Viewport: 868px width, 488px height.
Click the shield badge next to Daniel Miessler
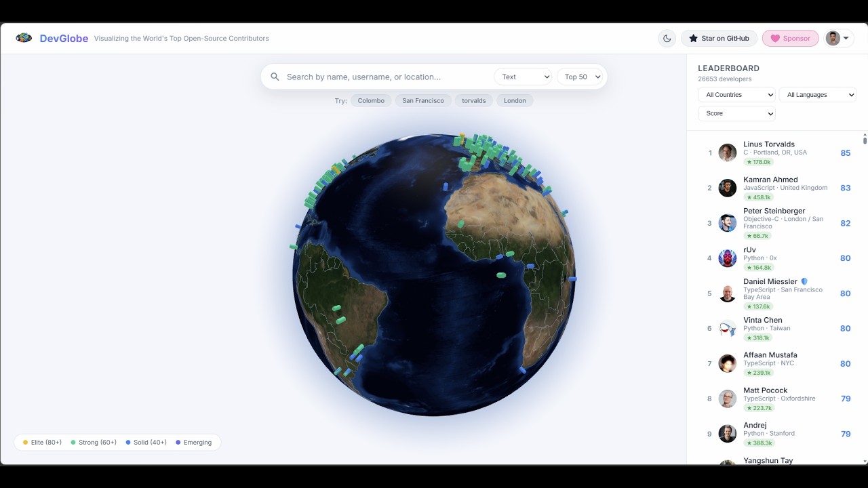click(804, 281)
